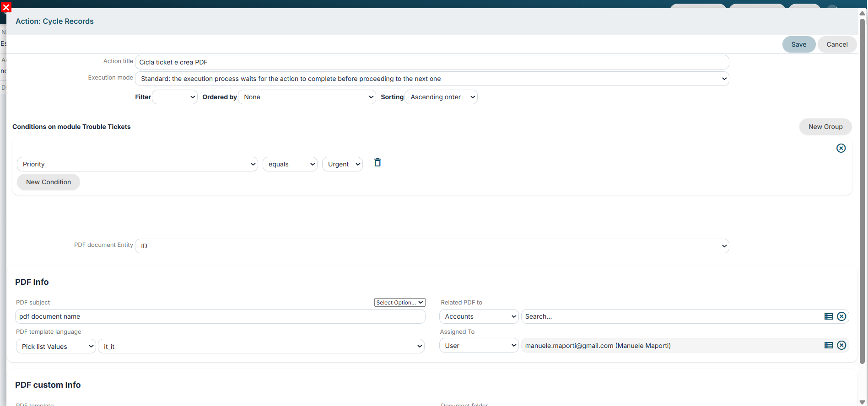Open the Filter dropdown
868x406 pixels.
pyautogui.click(x=175, y=97)
